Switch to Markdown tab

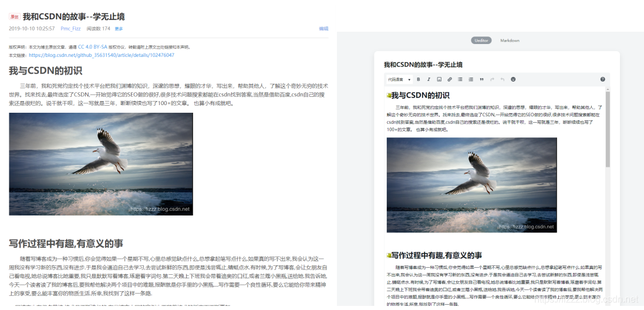(510, 41)
